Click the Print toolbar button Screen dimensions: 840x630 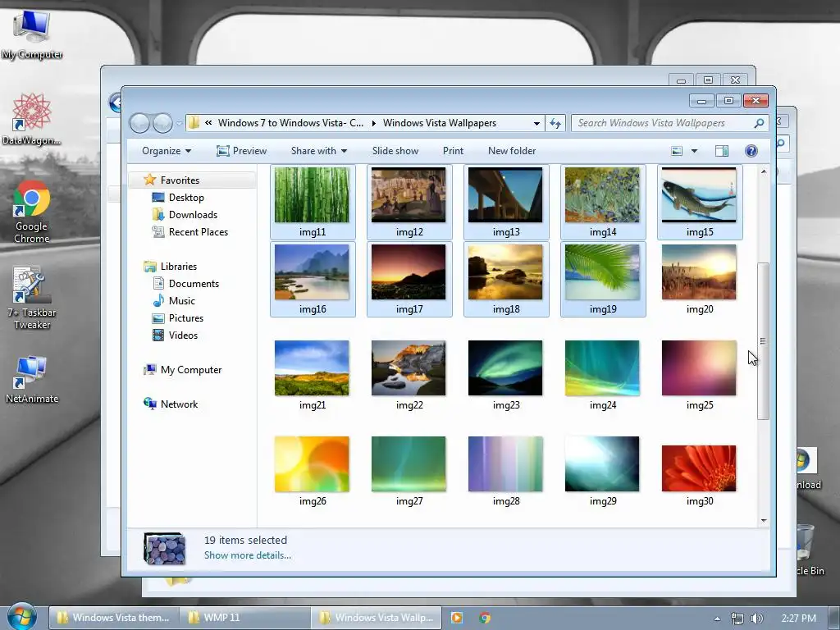tap(453, 151)
